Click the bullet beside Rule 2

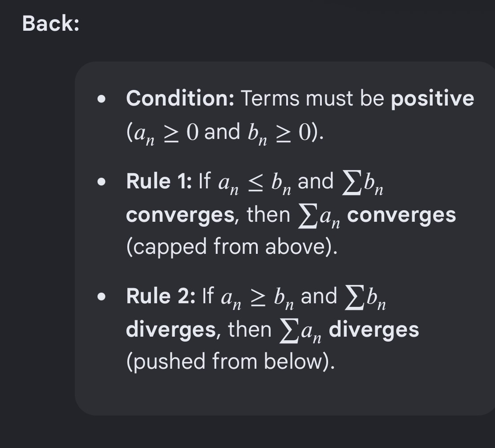click(x=101, y=297)
